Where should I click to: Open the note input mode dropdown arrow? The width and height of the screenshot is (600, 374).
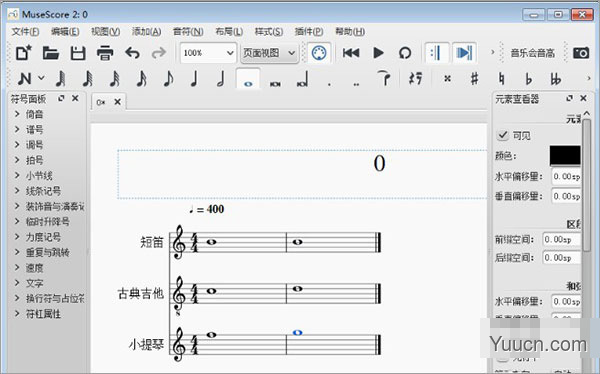41,78
